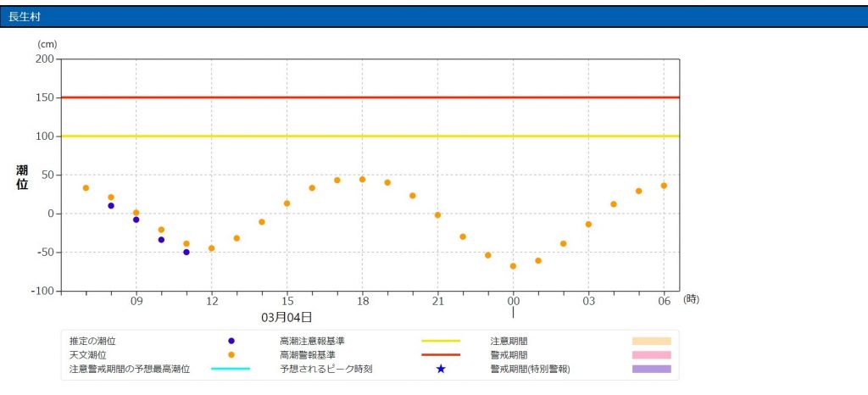Click the 00 hour x-axis tick label
Screen dimensions: 868x395
tap(513, 301)
